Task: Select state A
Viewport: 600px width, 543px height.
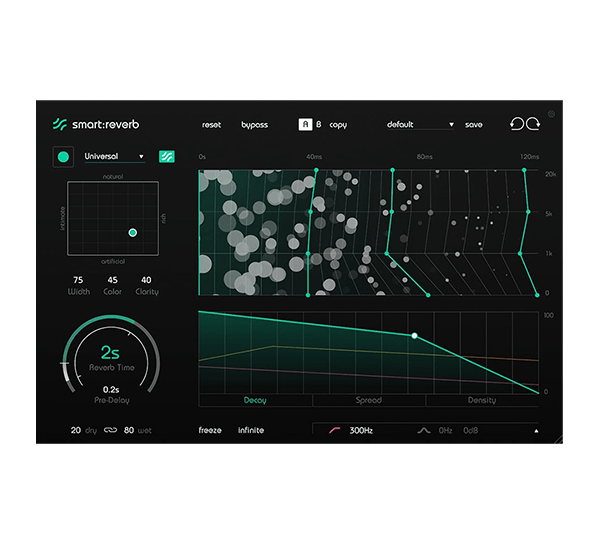Action: tap(305, 124)
